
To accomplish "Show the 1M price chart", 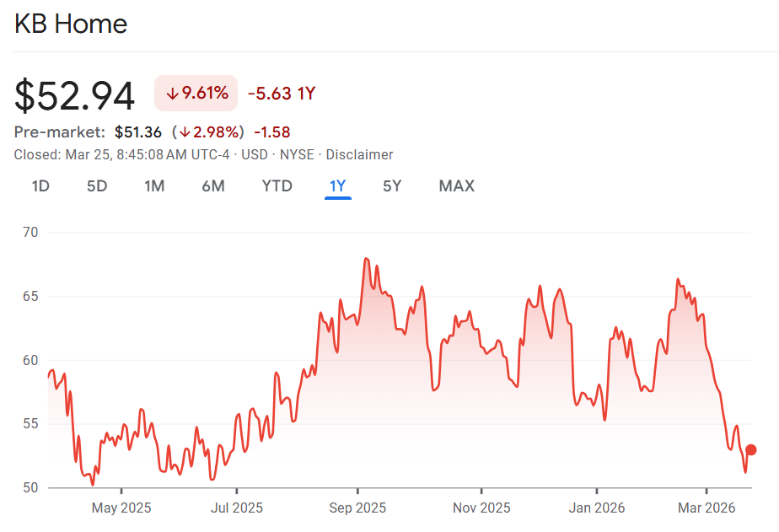I will 154,185.
